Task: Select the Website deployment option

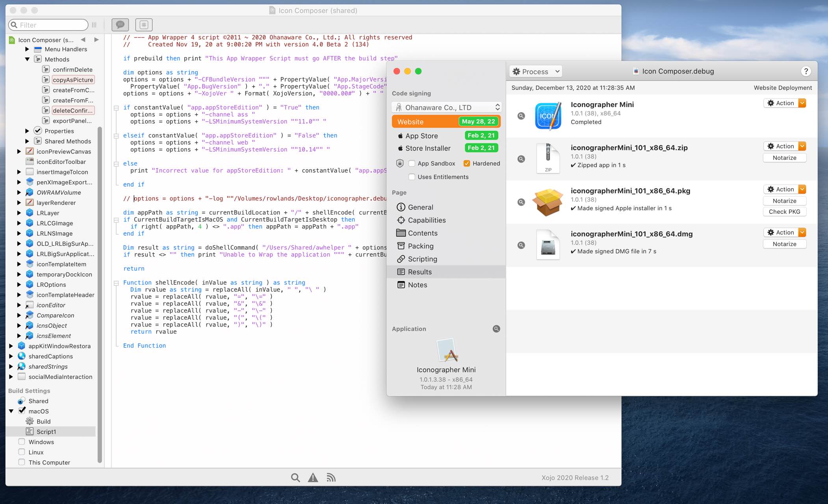Action: pyautogui.click(x=446, y=122)
